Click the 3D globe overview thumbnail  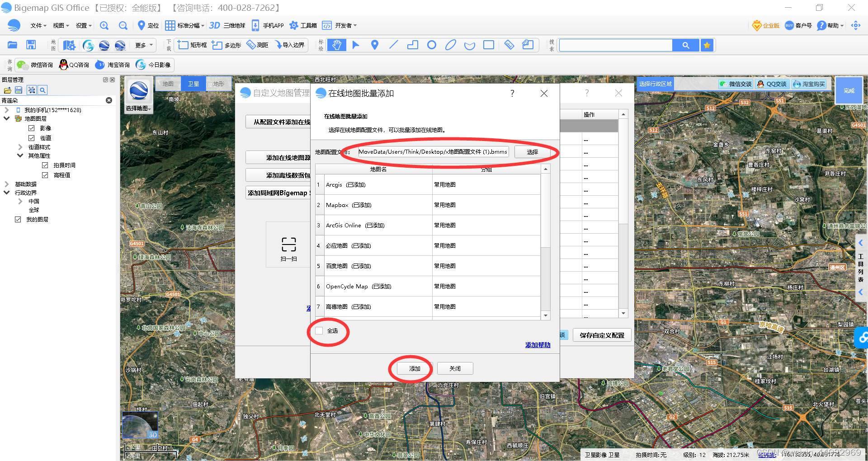(x=140, y=425)
